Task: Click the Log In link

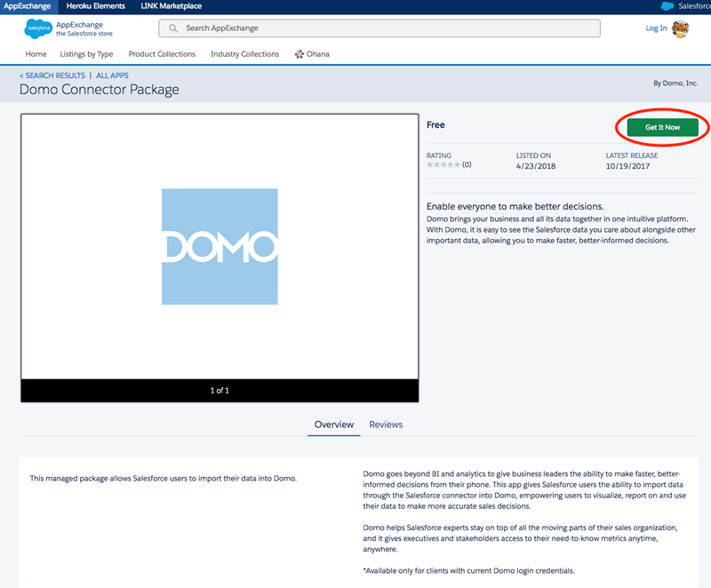Action: (656, 28)
